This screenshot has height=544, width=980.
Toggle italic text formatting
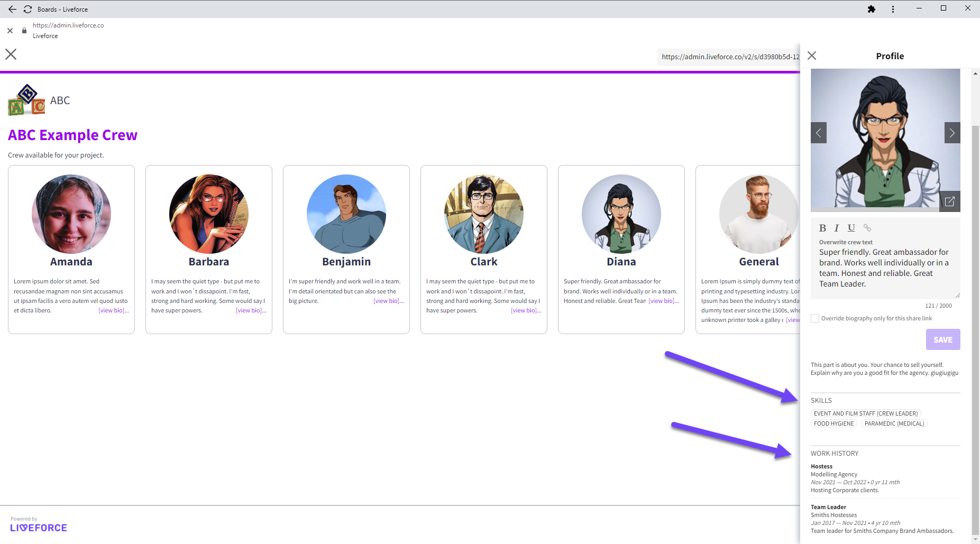coord(836,228)
